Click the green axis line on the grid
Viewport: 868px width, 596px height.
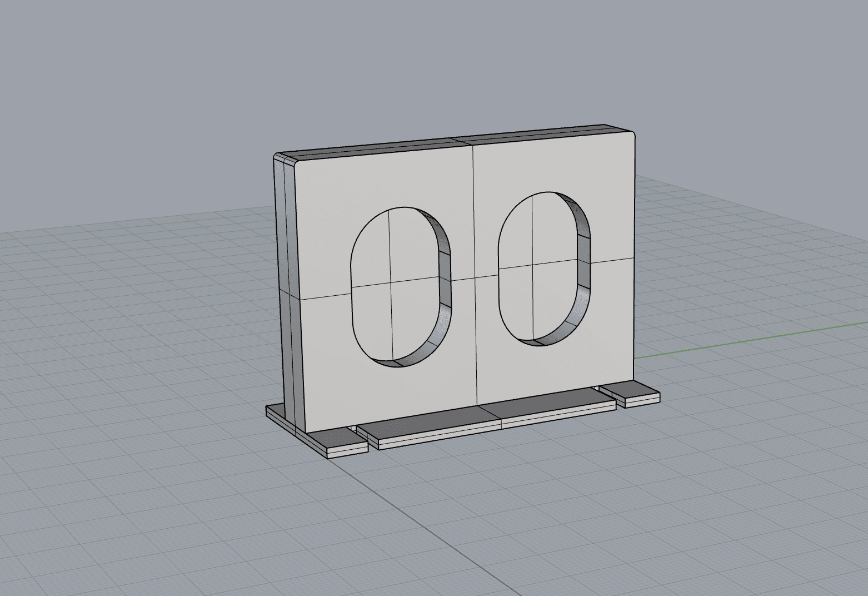click(750, 339)
